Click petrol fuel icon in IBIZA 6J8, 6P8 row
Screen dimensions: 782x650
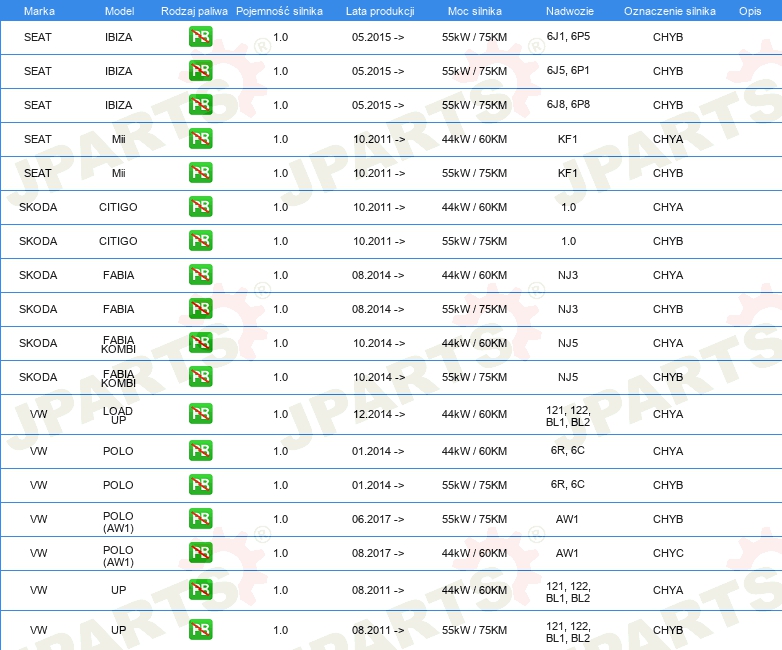(200, 105)
